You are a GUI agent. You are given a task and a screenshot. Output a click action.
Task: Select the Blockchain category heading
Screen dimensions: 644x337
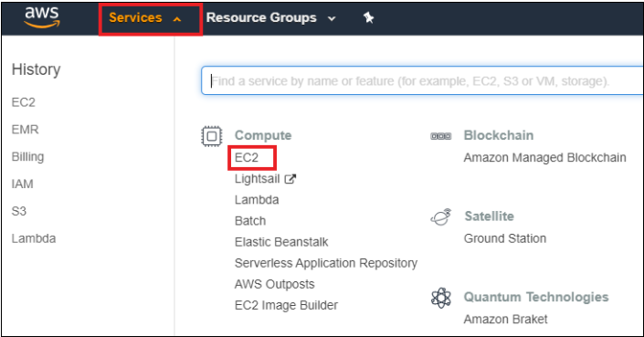(499, 135)
